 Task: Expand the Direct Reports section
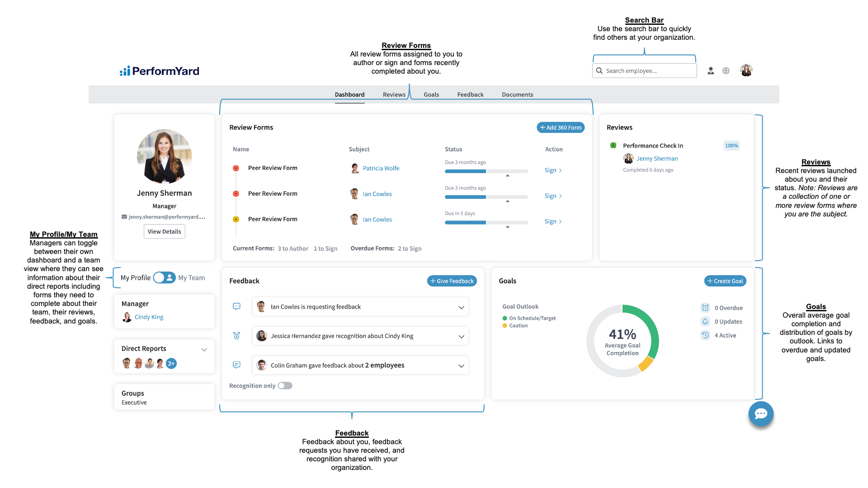(204, 349)
